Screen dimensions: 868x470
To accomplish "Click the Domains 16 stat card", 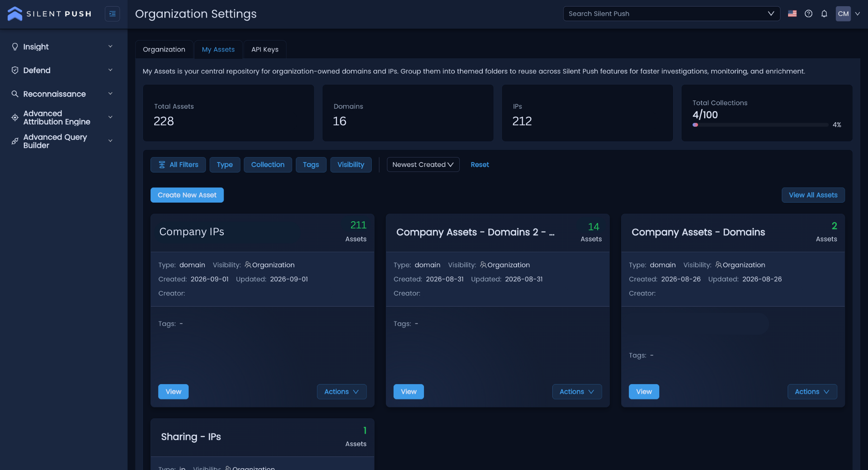I will [408, 113].
